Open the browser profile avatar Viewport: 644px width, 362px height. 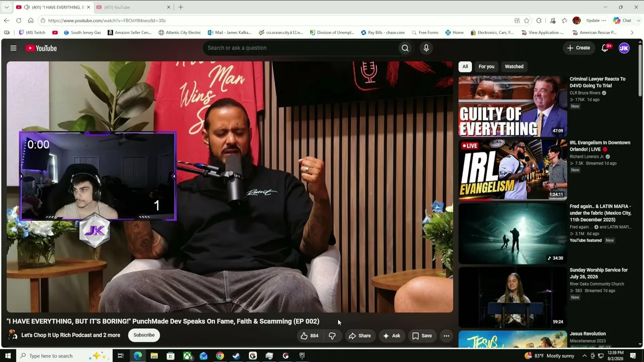click(577, 21)
